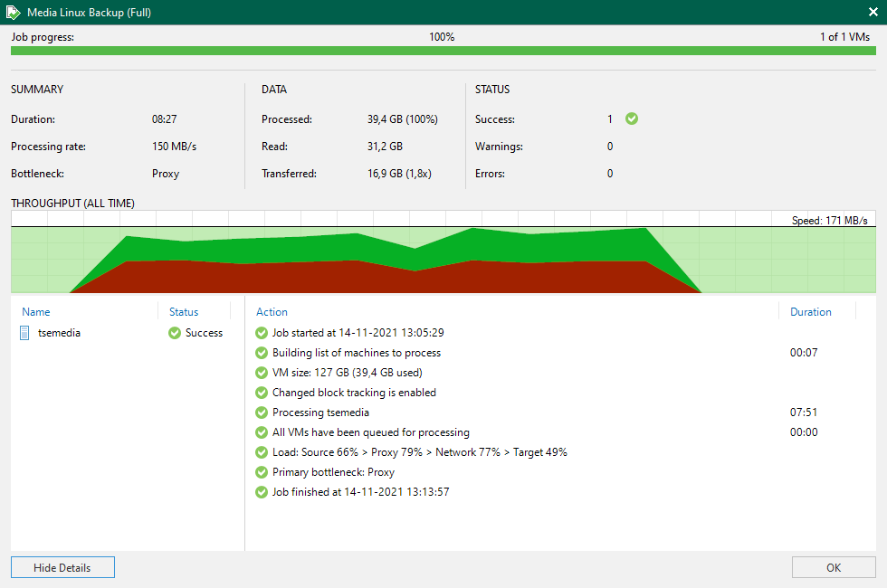The width and height of the screenshot is (887, 588).
Task: Click the VM icon next to tsemedia
Action: (x=24, y=333)
